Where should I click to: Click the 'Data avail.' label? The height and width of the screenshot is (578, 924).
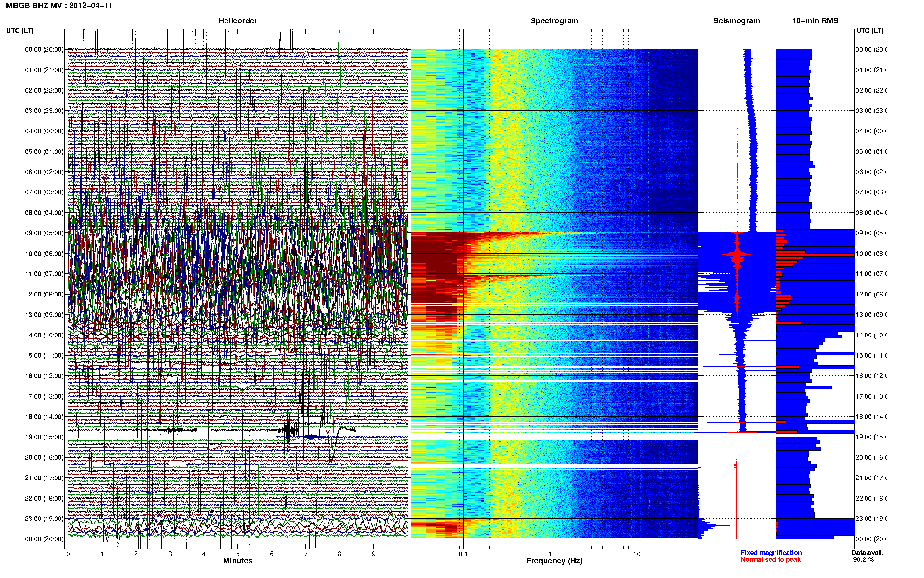[867, 553]
